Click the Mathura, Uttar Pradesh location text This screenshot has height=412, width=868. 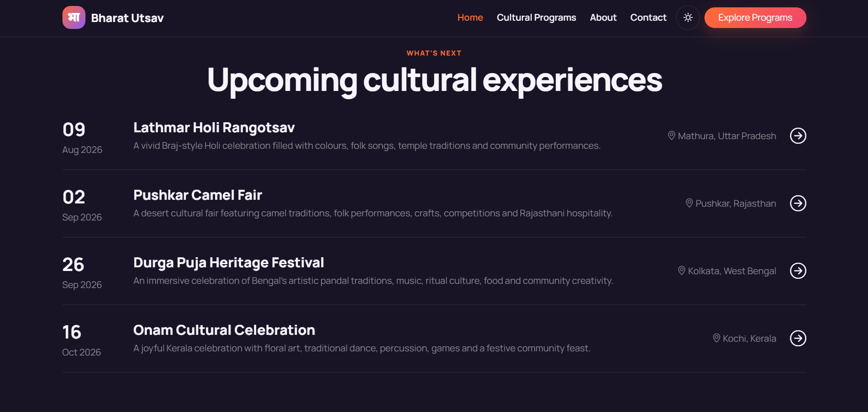coord(727,136)
